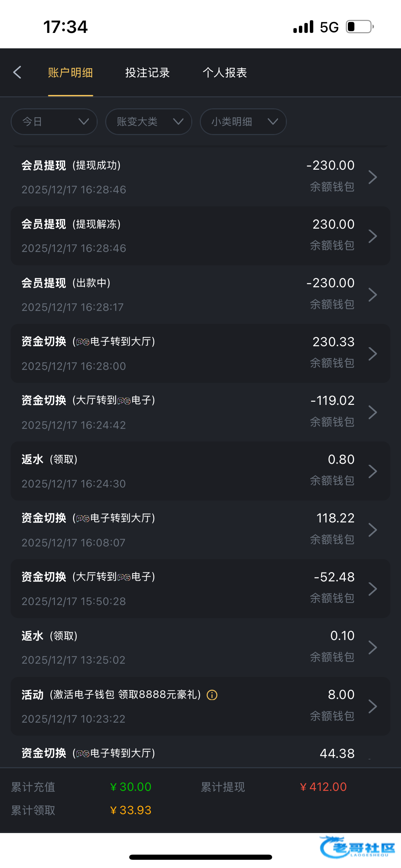
Task: Open details arrow for 118.22 transfer
Action: click(x=373, y=530)
